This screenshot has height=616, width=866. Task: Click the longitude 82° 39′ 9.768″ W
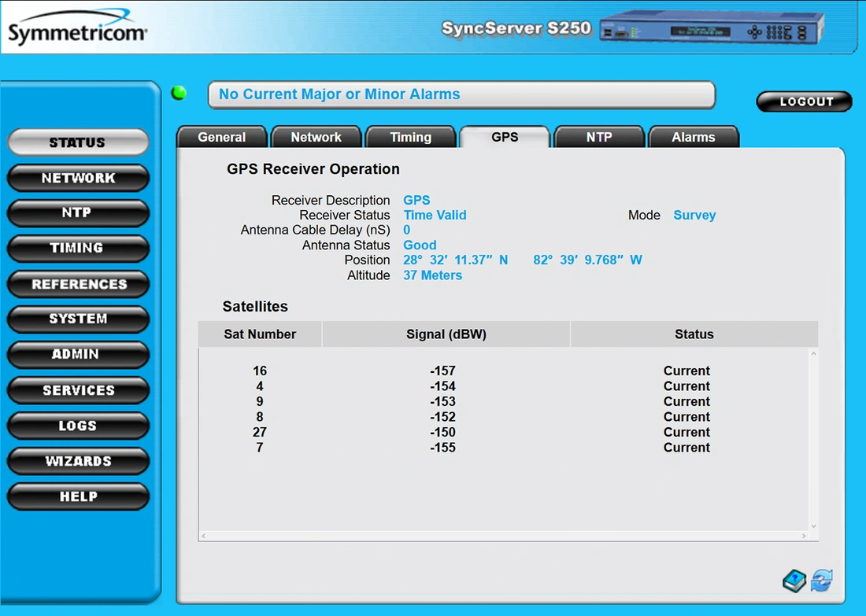[587, 260]
